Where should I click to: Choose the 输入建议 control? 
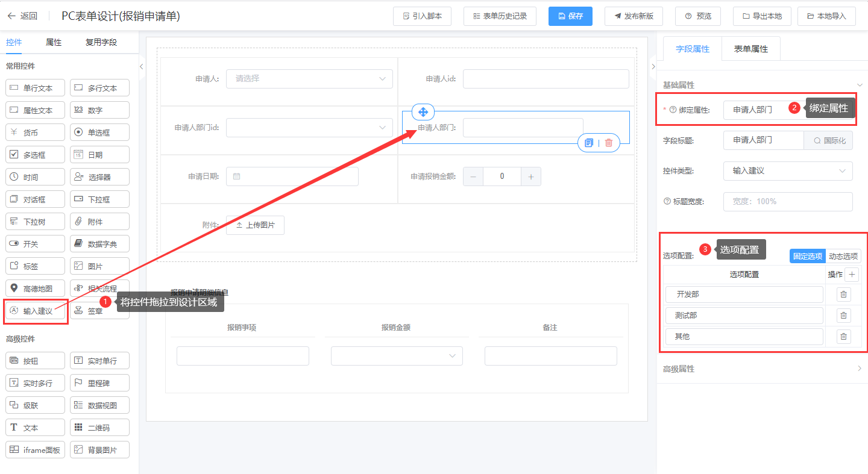(35, 311)
